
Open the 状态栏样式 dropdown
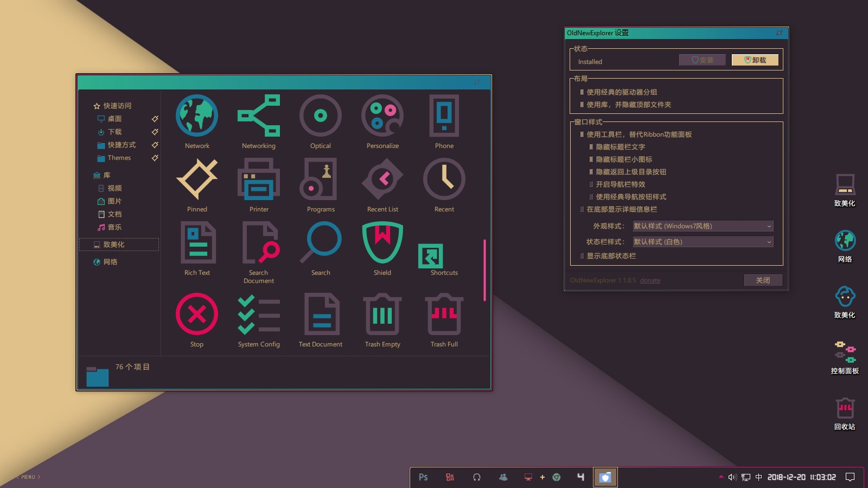point(703,242)
